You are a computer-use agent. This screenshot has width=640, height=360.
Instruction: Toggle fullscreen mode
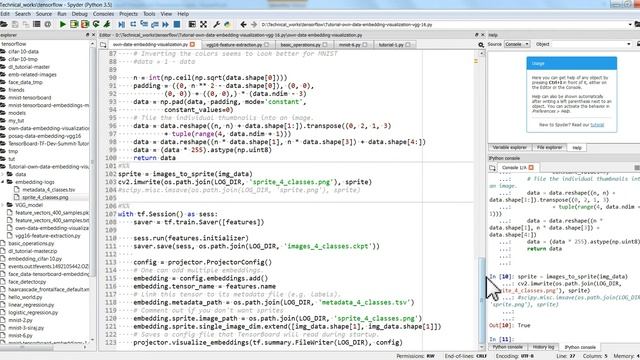click(x=203, y=24)
